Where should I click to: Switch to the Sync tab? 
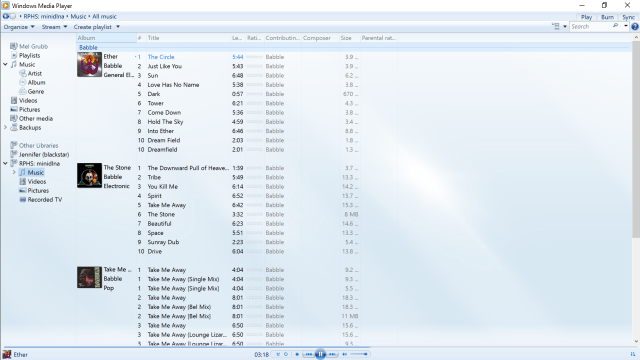629,17
